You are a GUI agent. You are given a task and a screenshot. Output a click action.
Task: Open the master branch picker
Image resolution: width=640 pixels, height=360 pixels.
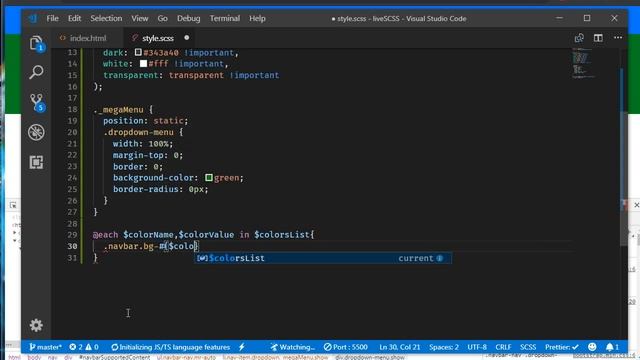(x=45, y=347)
